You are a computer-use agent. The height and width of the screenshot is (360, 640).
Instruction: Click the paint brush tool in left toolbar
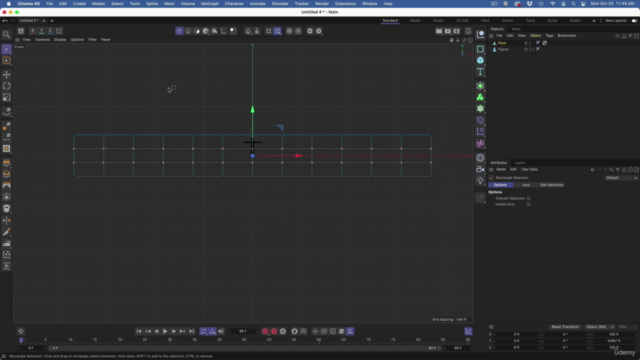pyautogui.click(x=7, y=232)
